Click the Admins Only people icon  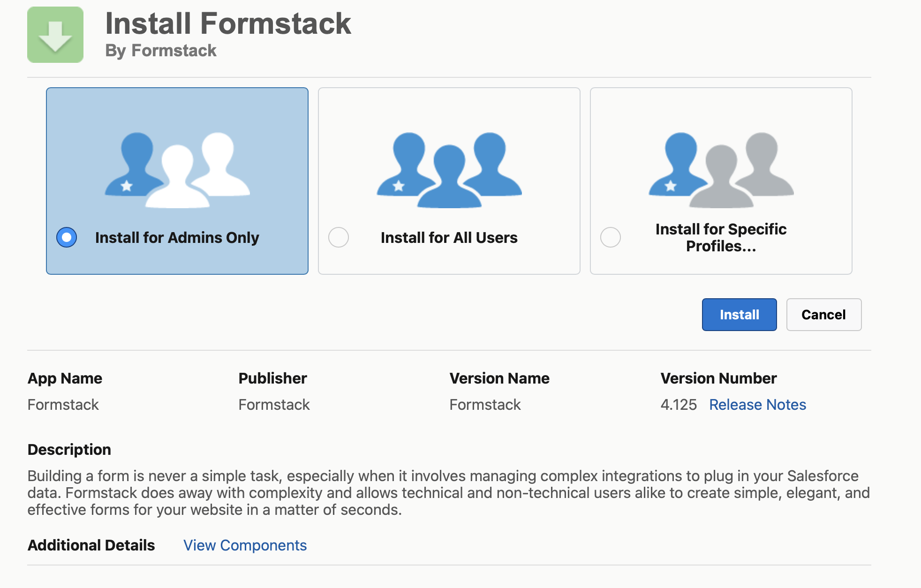click(x=177, y=170)
